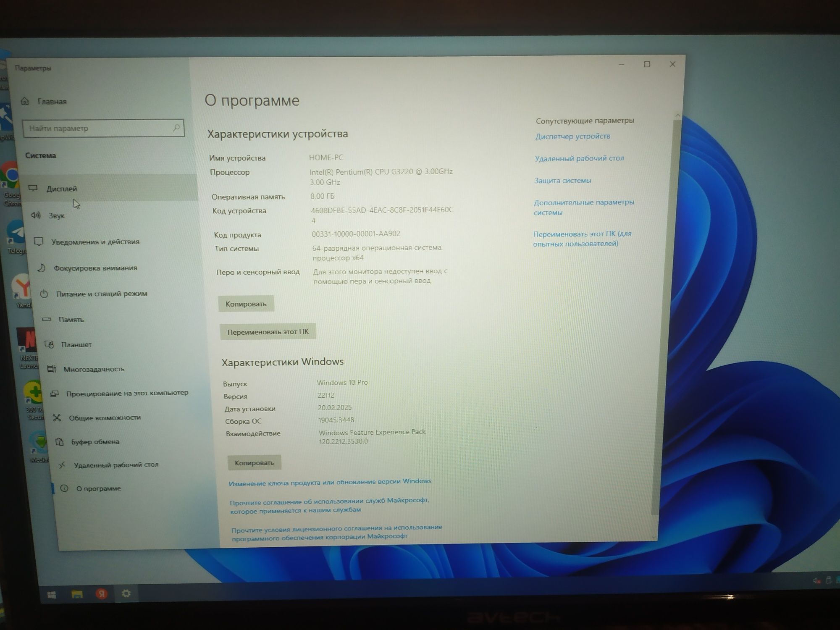Click the processor value Intel Pentium G3220

(x=381, y=176)
